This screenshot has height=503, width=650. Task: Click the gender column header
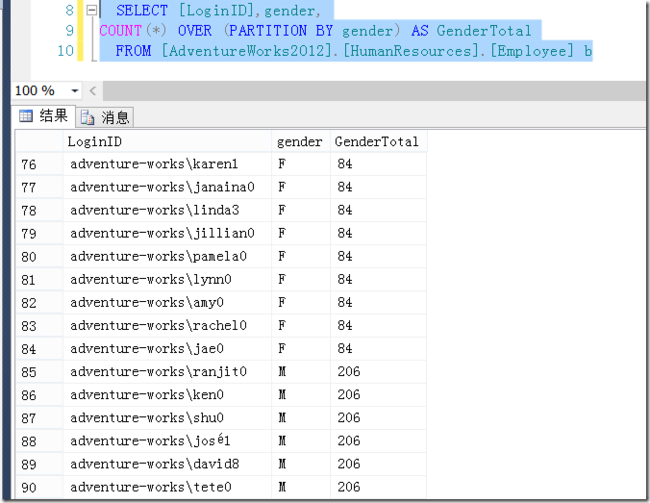(301, 141)
